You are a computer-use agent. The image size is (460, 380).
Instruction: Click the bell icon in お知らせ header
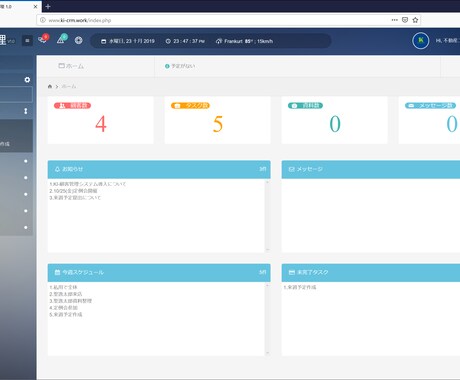click(x=57, y=169)
